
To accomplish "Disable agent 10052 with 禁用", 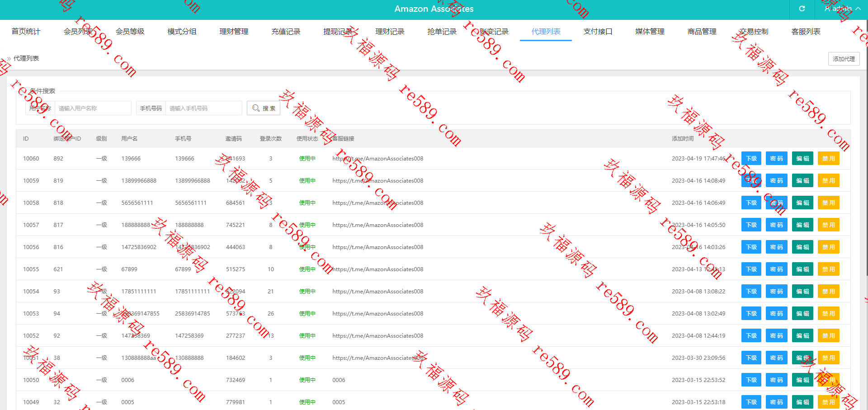I will 828,335.
